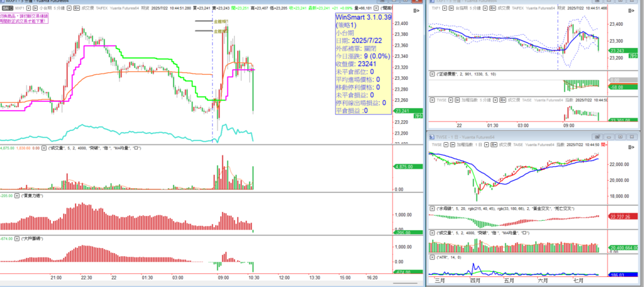Close the indicator next to 收=23,241 in the MXF1 header

point(377,8)
